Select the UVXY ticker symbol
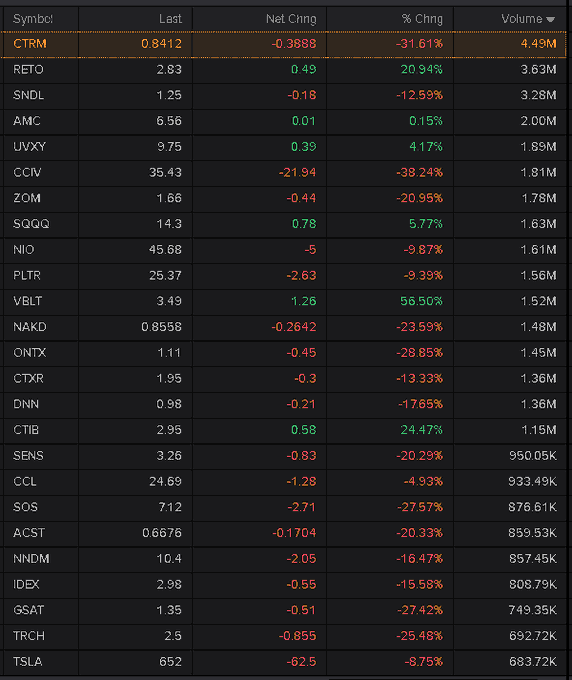572x680 pixels. point(29,147)
